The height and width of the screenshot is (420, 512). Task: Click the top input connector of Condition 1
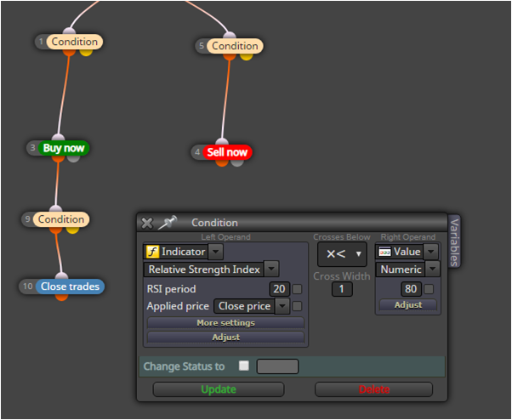(69, 31)
